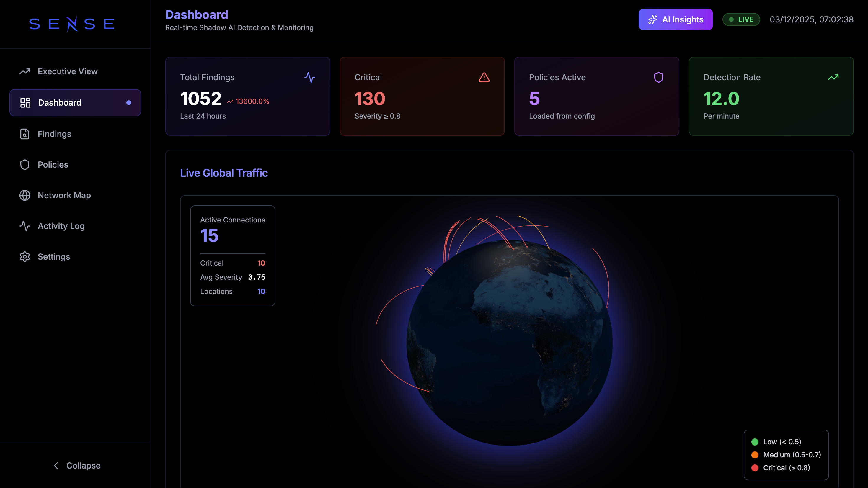Image resolution: width=868 pixels, height=488 pixels.
Task: Click the green Low severity color dot
Action: [x=755, y=441]
